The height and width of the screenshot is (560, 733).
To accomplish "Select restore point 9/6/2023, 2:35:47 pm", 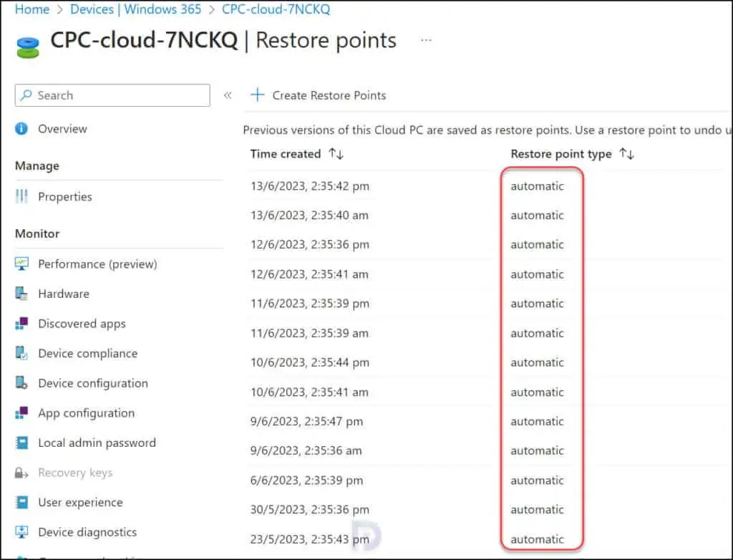I will pos(306,421).
